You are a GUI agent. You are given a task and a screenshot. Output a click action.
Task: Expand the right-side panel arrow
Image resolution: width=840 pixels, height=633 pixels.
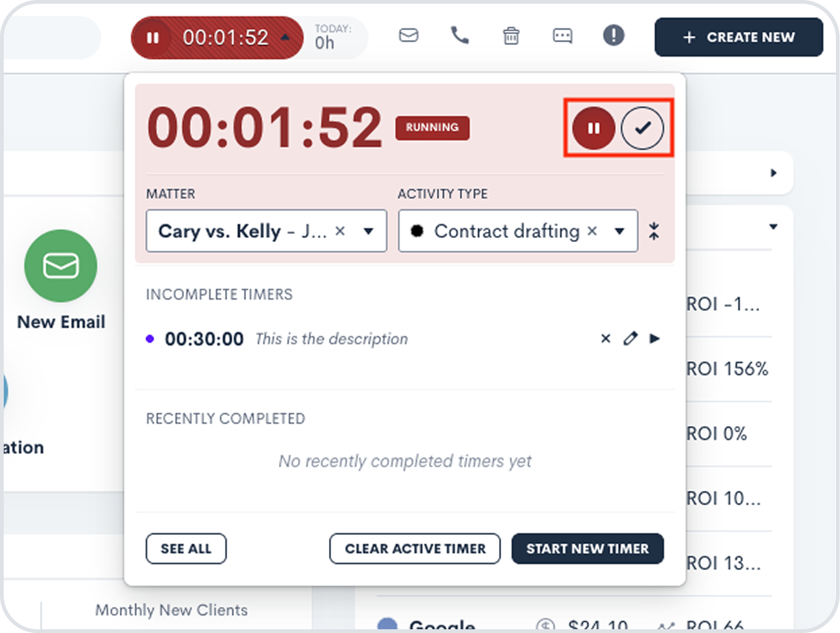click(x=773, y=174)
